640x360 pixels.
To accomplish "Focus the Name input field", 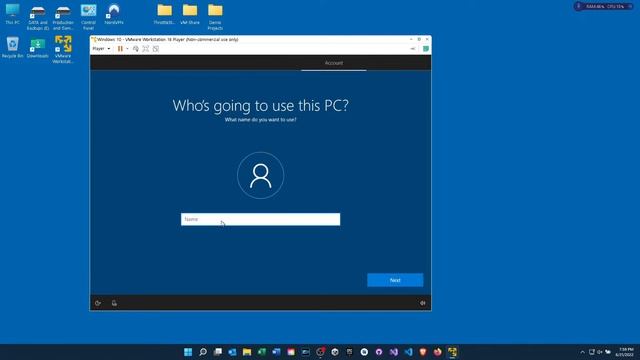I will coord(260,219).
